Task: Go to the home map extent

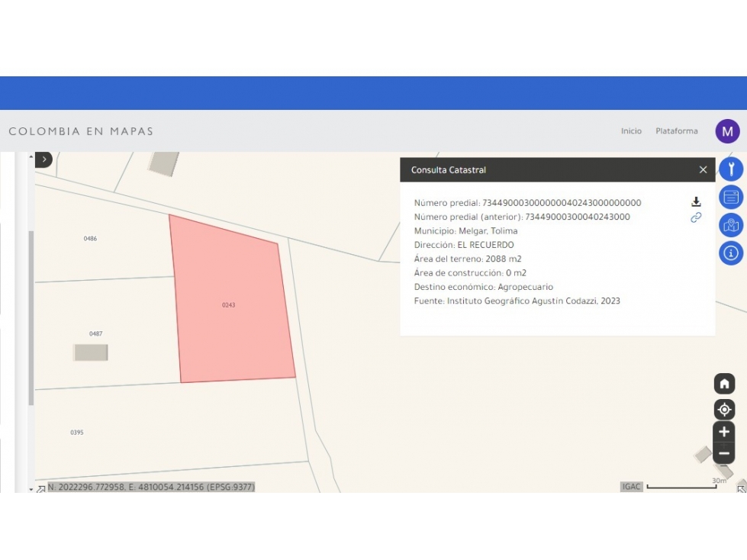Action: (x=724, y=383)
